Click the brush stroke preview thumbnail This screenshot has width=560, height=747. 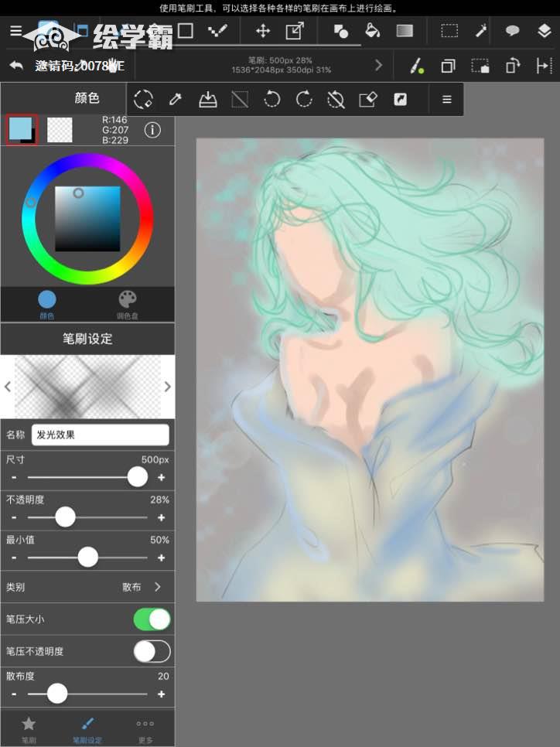pyautogui.click(x=87, y=387)
